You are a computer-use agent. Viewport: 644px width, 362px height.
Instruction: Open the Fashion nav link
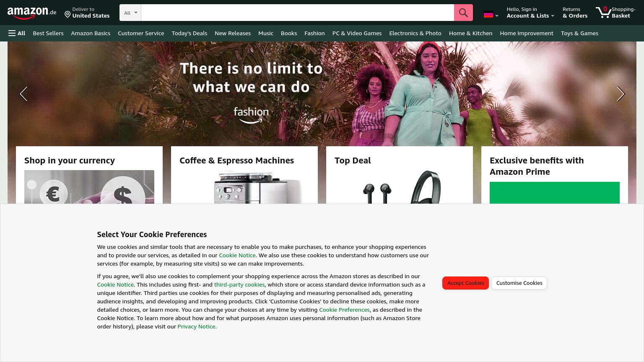[x=314, y=33]
